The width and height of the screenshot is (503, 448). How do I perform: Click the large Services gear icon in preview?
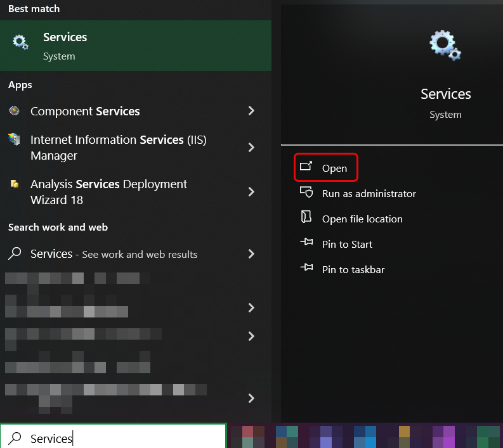pyautogui.click(x=445, y=45)
